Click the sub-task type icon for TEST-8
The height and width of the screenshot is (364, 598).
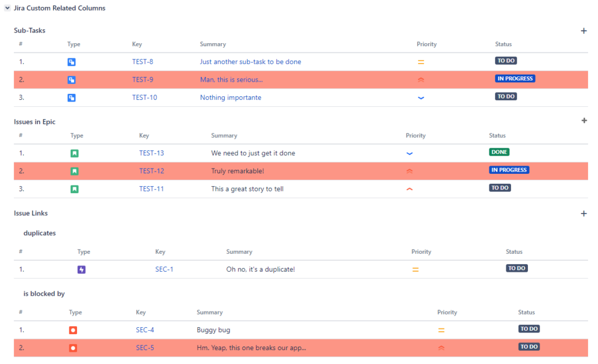click(x=71, y=62)
